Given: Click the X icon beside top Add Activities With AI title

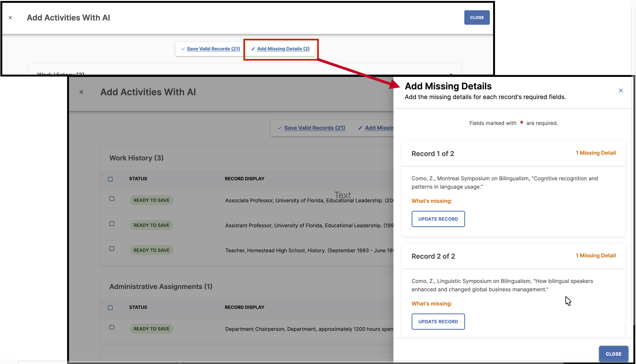Looking at the screenshot, I should (10, 18).
